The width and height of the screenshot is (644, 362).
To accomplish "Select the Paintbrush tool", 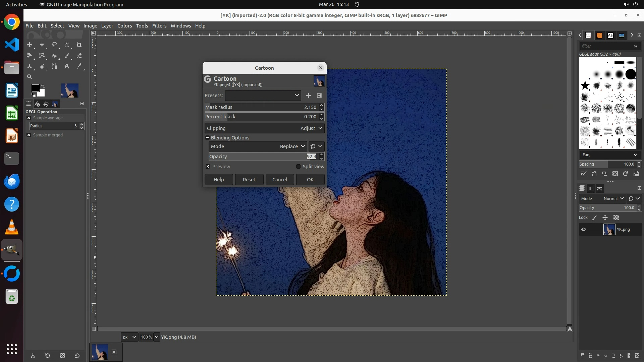I will click(x=67, y=56).
